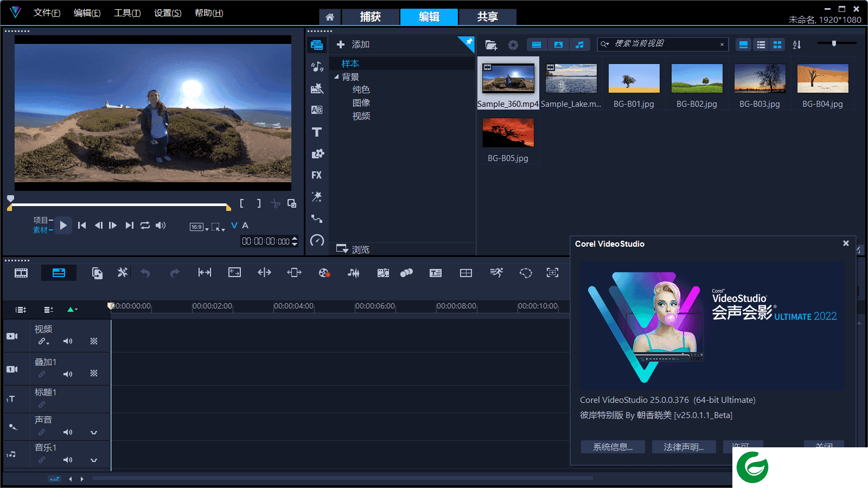The height and width of the screenshot is (488, 868).
Task: Open the Media library panel icon
Action: click(317, 45)
